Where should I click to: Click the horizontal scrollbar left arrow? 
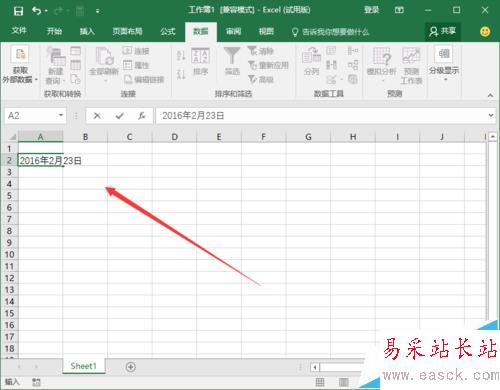pos(315,367)
